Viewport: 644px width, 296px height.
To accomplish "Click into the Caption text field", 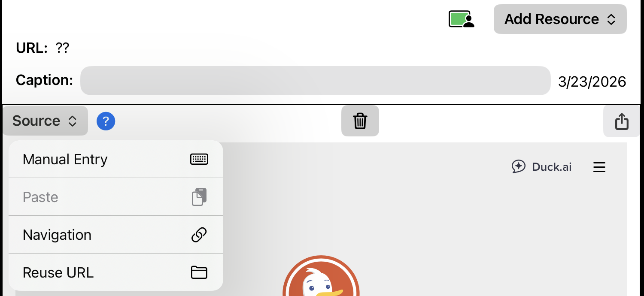I will coord(315,81).
